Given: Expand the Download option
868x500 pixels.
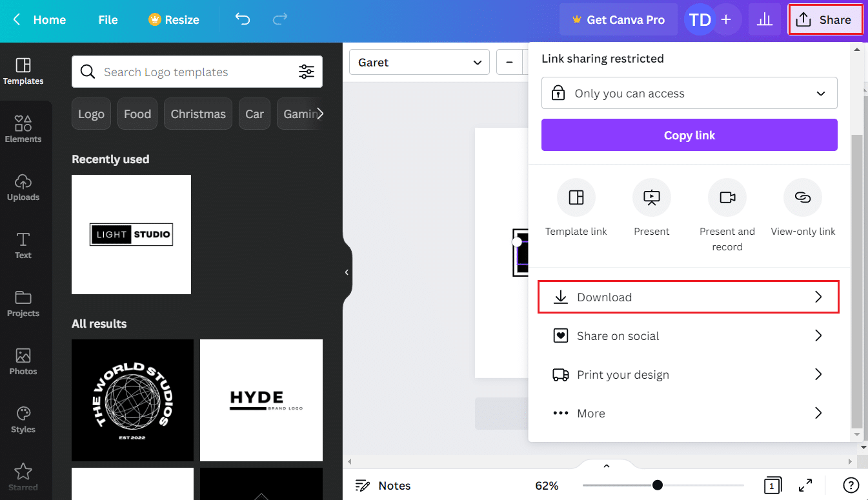Looking at the screenshot, I should 689,297.
